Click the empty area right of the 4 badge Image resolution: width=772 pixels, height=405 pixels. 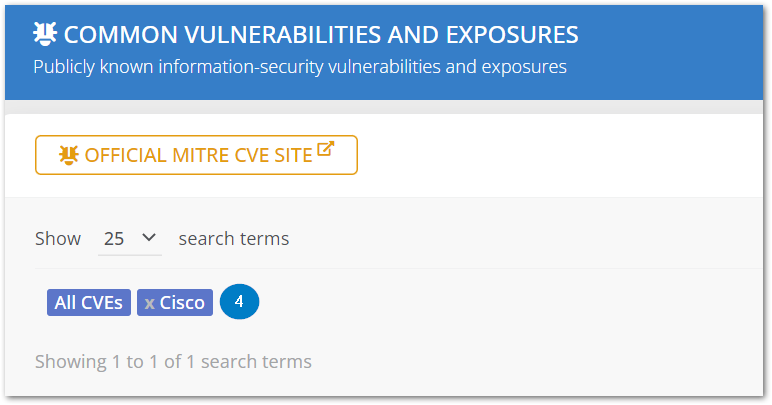[x=500, y=302]
